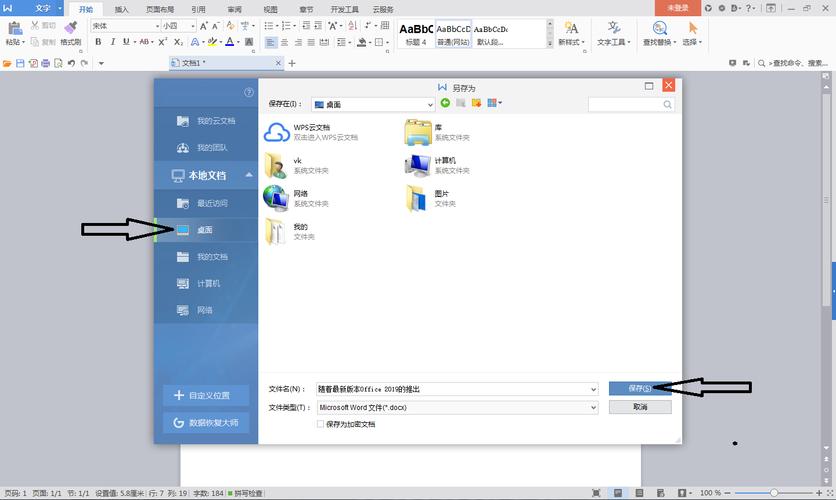Select the vk system folder

(296, 165)
